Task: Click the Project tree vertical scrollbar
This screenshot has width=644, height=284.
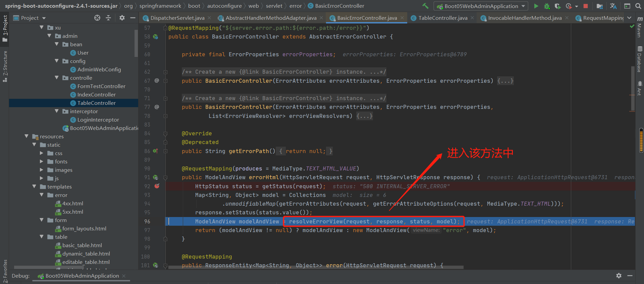Action: pos(136,43)
